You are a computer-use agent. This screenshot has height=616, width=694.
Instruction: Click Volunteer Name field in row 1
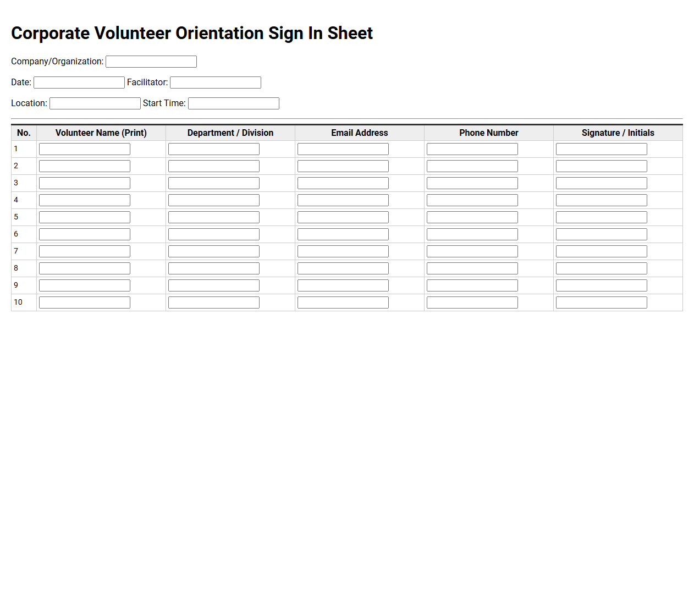coord(85,149)
